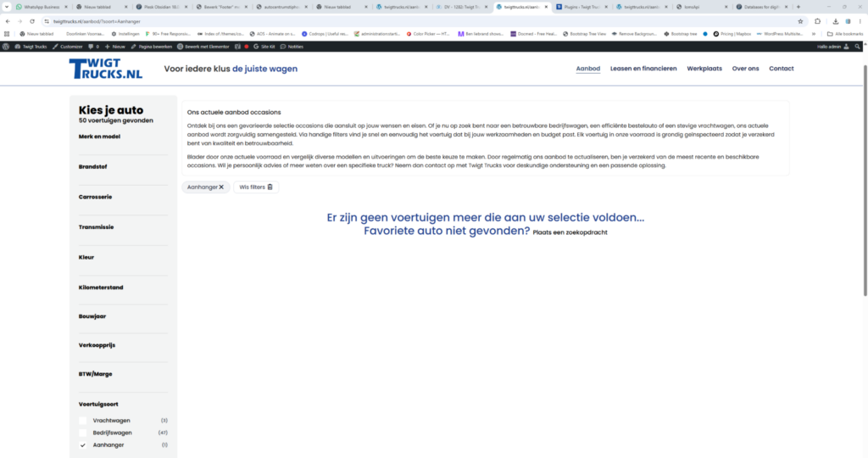Open the Pricing | Mapbox bookmark

click(x=732, y=34)
